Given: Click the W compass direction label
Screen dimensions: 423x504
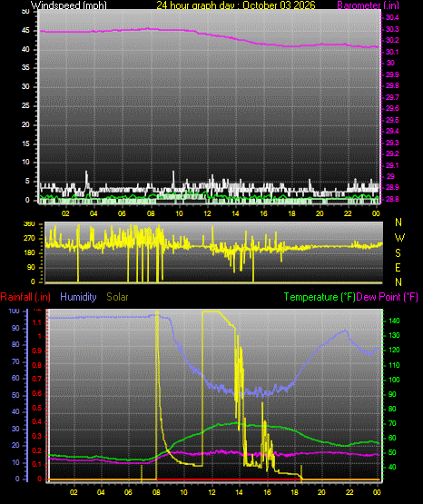Looking at the screenshot, I should pyautogui.click(x=399, y=238).
